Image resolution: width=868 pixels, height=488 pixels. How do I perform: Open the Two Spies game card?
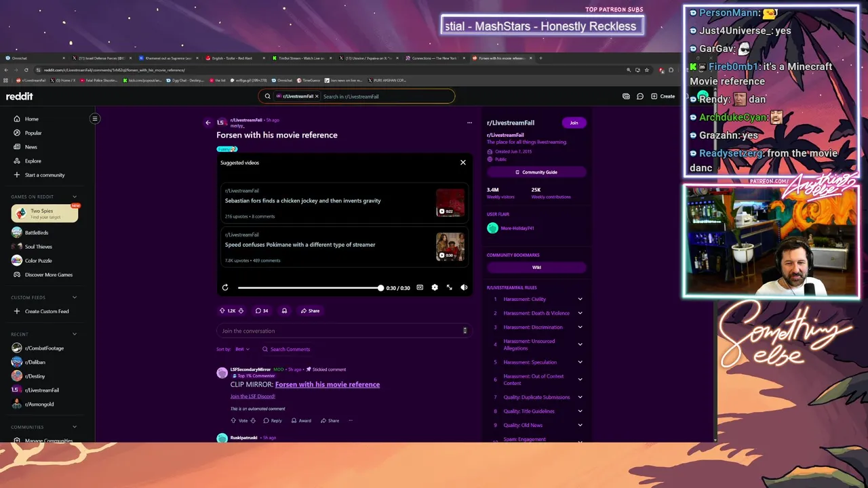coord(45,213)
